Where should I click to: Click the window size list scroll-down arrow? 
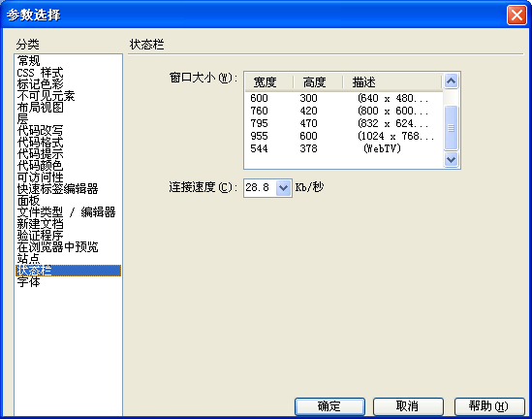point(451,160)
